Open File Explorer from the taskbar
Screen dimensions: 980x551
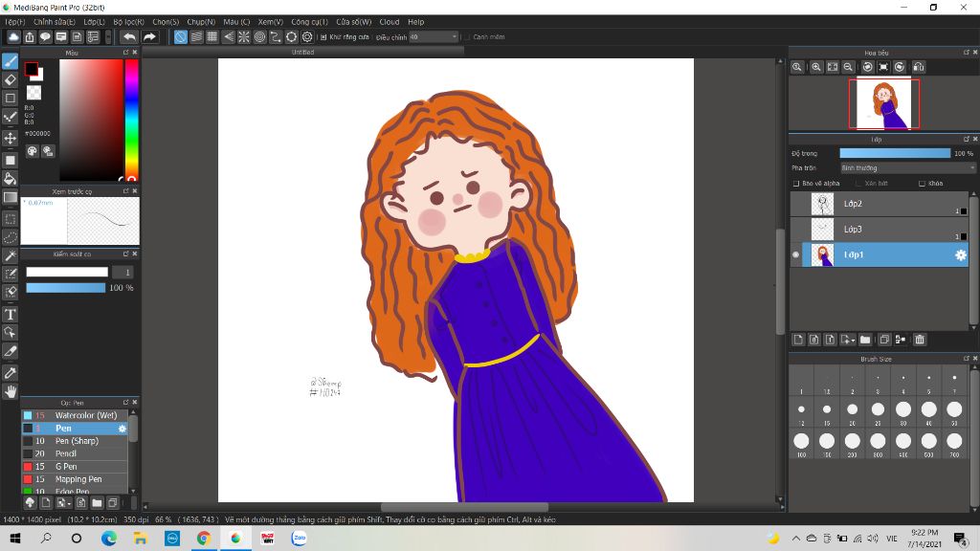(x=140, y=538)
